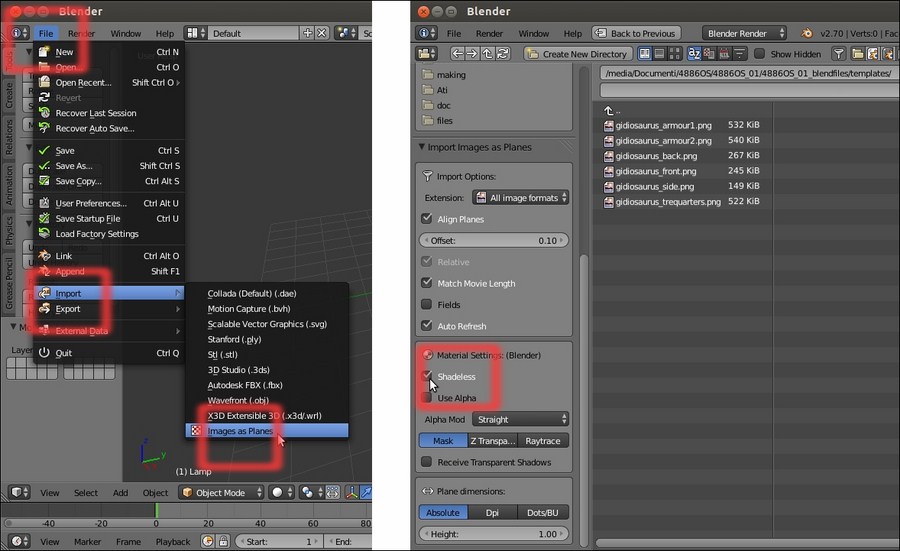Toggle Match Movie Length checkbox
The image size is (900, 551).
426,283
